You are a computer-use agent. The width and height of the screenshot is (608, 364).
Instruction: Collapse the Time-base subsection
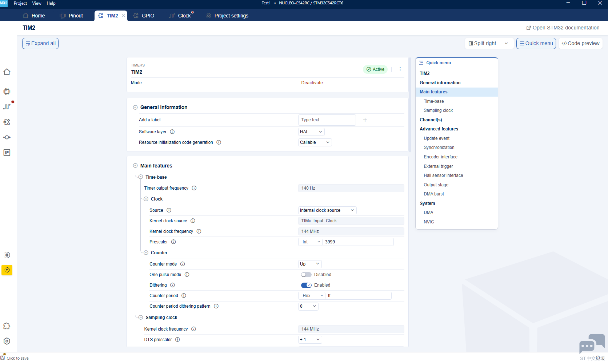(141, 177)
